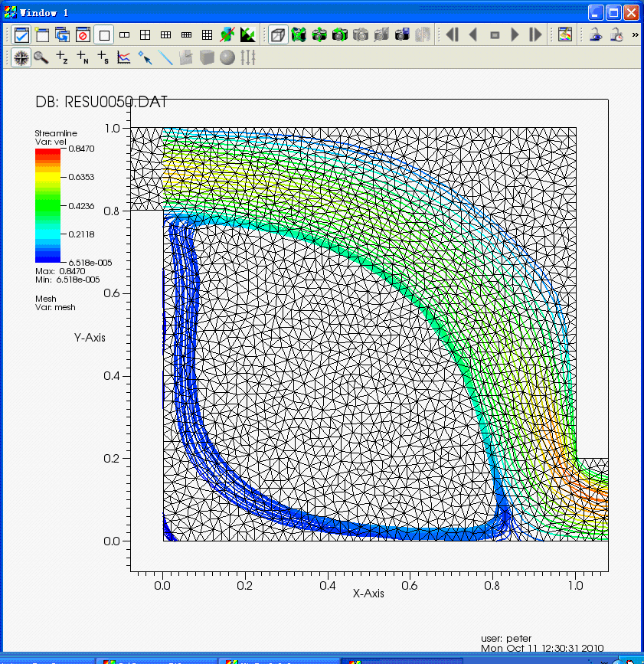Select the Navigate mode compass tool
This screenshot has width=644, height=664.
pyautogui.click(x=21, y=57)
